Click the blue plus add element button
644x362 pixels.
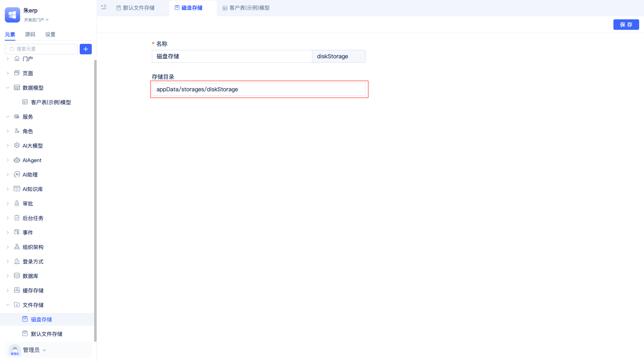click(x=86, y=49)
